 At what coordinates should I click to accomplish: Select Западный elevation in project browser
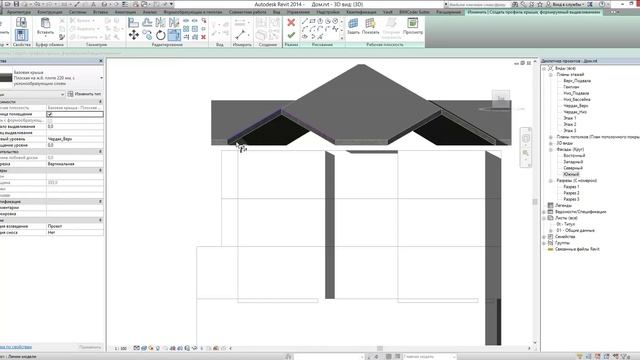[x=573, y=162]
